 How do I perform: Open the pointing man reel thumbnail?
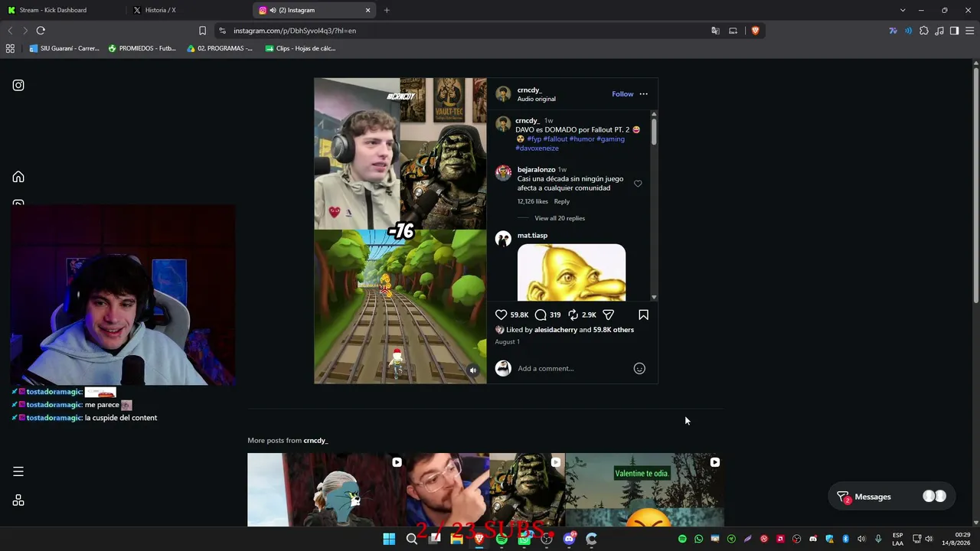click(447, 490)
